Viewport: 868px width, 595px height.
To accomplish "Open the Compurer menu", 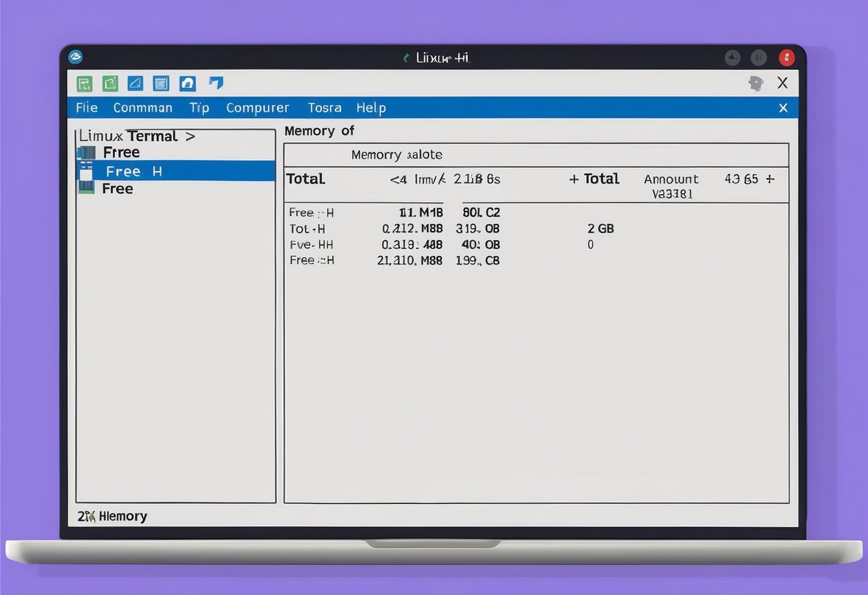I will (258, 107).
